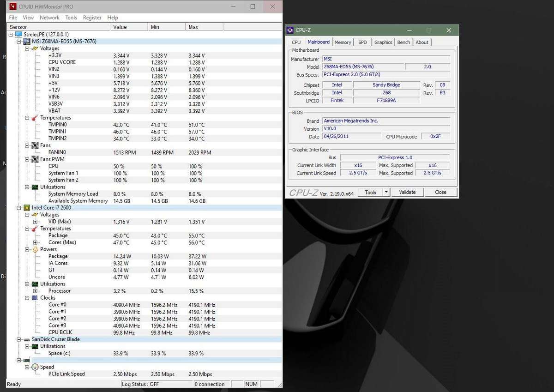Collapse the SanDisk Cruzer Blade node
This screenshot has height=392, width=554.
point(19,339)
